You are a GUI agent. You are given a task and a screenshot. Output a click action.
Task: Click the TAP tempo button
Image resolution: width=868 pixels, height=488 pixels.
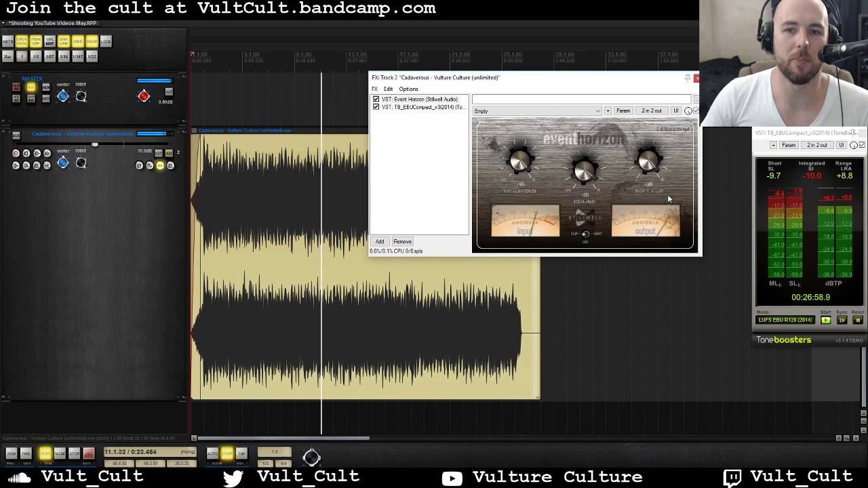pos(241,453)
